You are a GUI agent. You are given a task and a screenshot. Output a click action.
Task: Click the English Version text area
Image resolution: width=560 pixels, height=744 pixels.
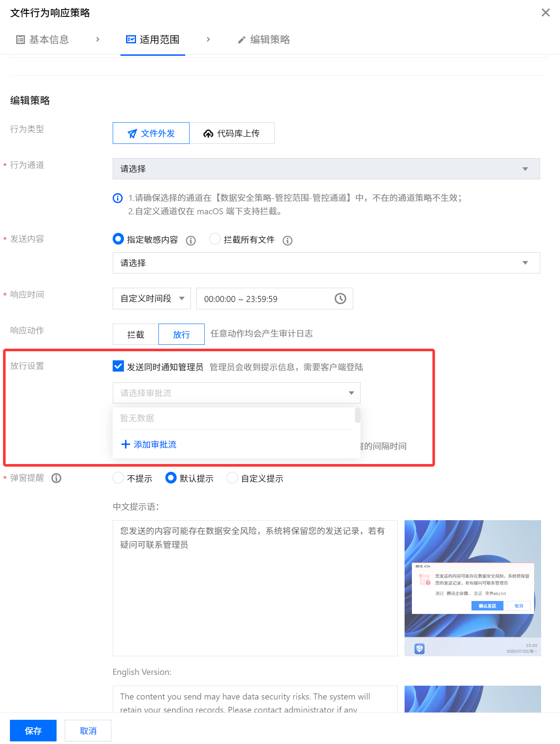point(255,699)
